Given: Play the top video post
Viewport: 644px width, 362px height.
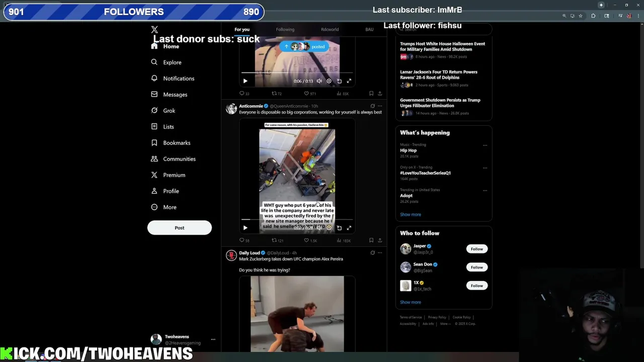Looking at the screenshot, I should click(x=245, y=81).
